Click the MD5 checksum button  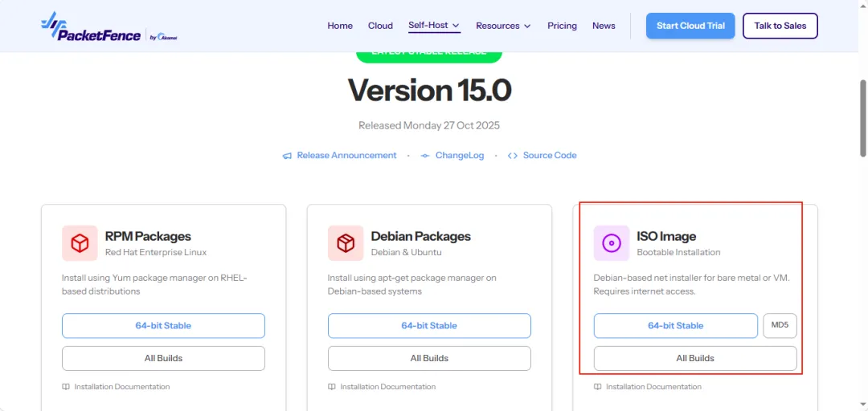click(x=780, y=326)
